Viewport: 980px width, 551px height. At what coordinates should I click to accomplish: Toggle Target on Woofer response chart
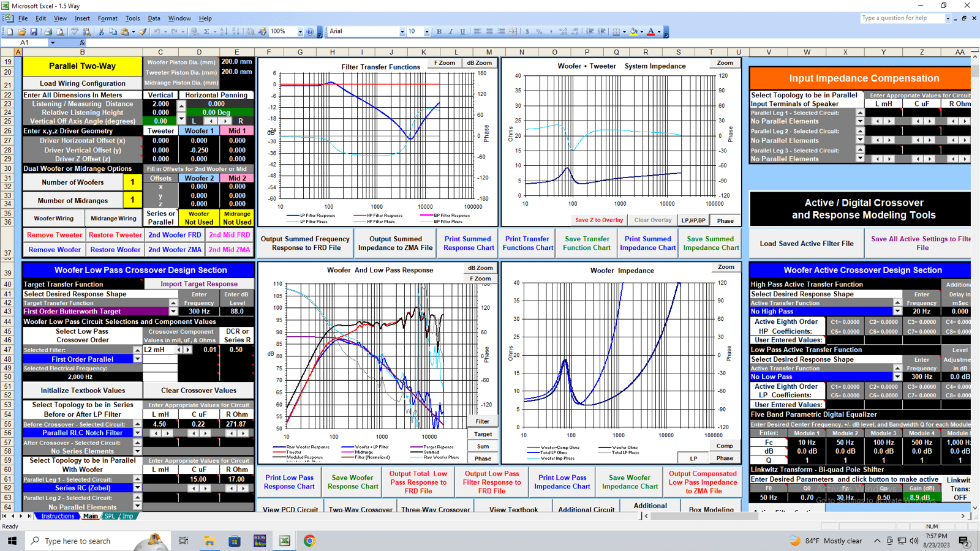click(483, 434)
